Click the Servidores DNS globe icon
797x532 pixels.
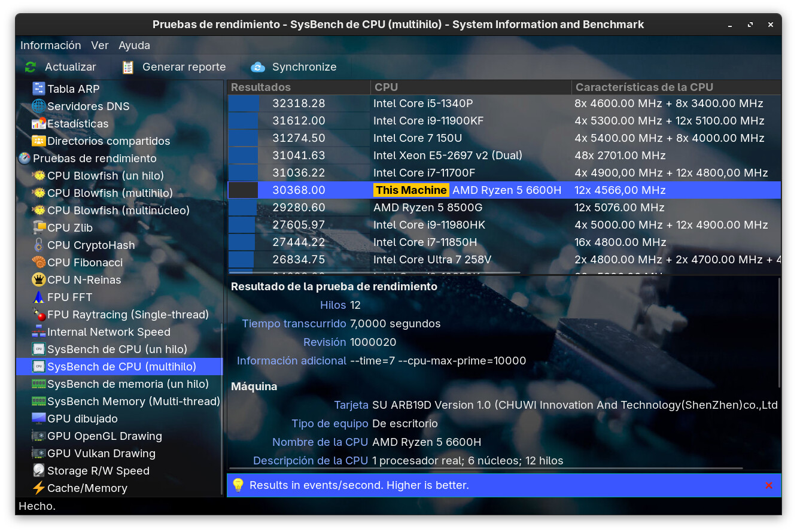point(39,107)
